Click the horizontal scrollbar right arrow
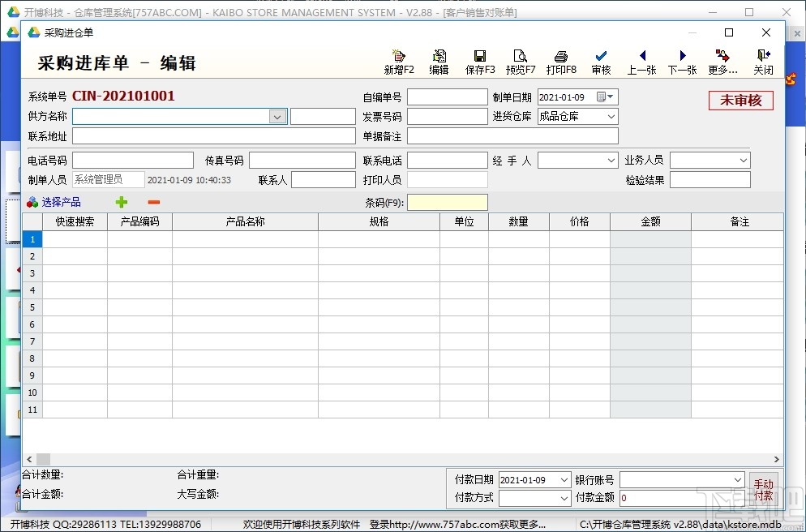 [777, 459]
